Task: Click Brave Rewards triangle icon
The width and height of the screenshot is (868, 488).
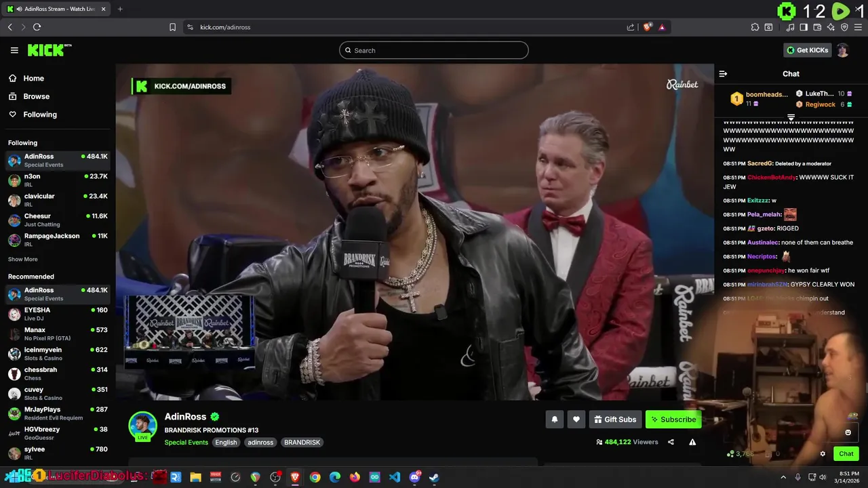Action: [662, 27]
